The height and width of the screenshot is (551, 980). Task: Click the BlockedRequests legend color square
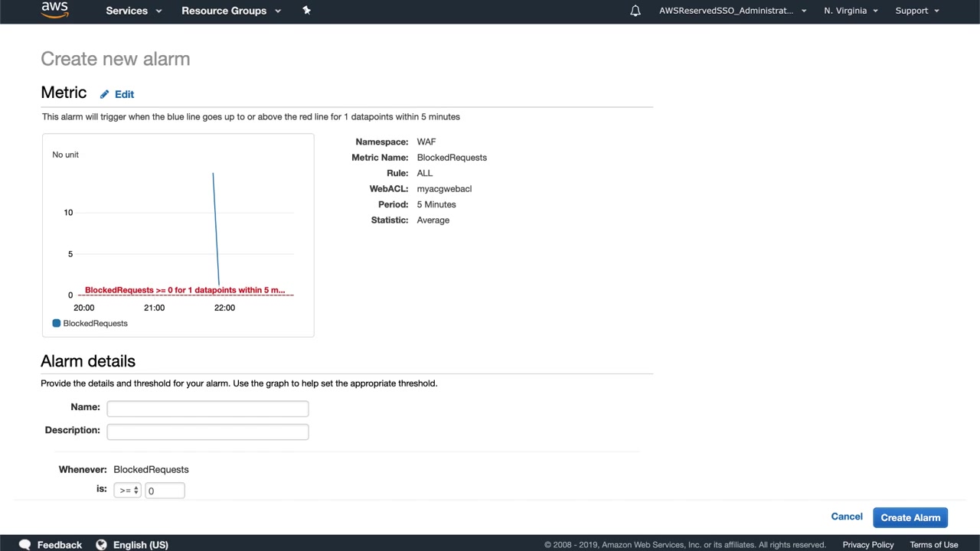point(56,323)
